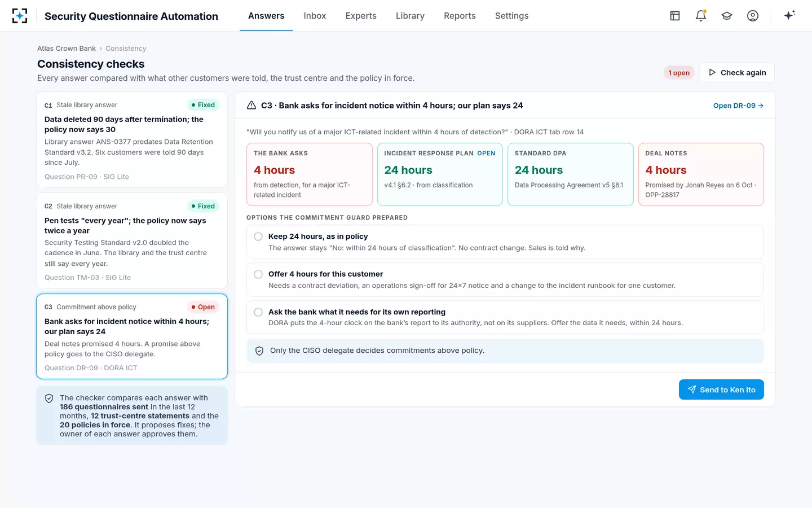Go to the Experts tab
Image resolution: width=812 pixels, height=508 pixels.
(361, 16)
